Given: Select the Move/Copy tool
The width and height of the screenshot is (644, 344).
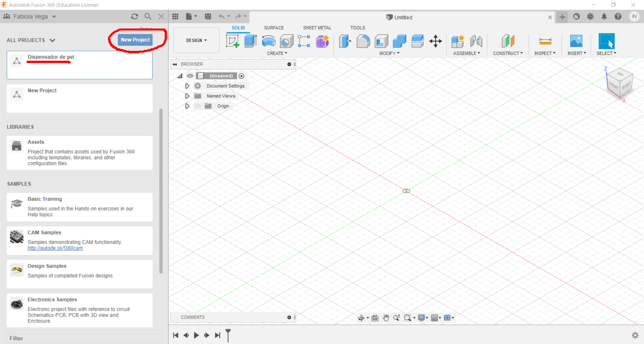Looking at the screenshot, I should (x=435, y=41).
